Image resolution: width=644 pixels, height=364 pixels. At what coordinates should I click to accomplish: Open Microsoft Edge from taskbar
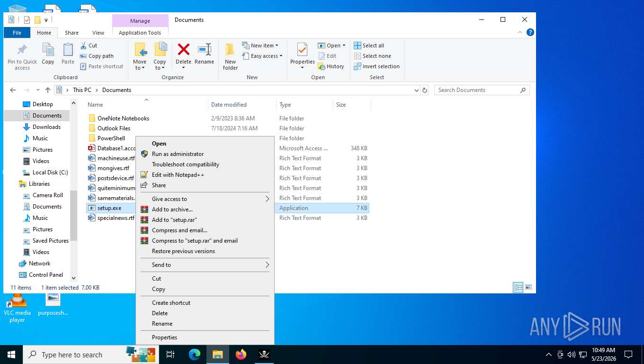[195, 354]
